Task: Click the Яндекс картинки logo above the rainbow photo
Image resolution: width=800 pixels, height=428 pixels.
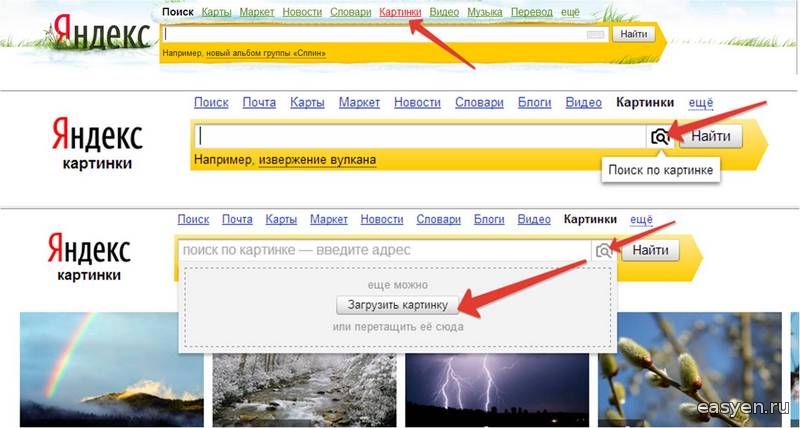Action: click(89, 257)
